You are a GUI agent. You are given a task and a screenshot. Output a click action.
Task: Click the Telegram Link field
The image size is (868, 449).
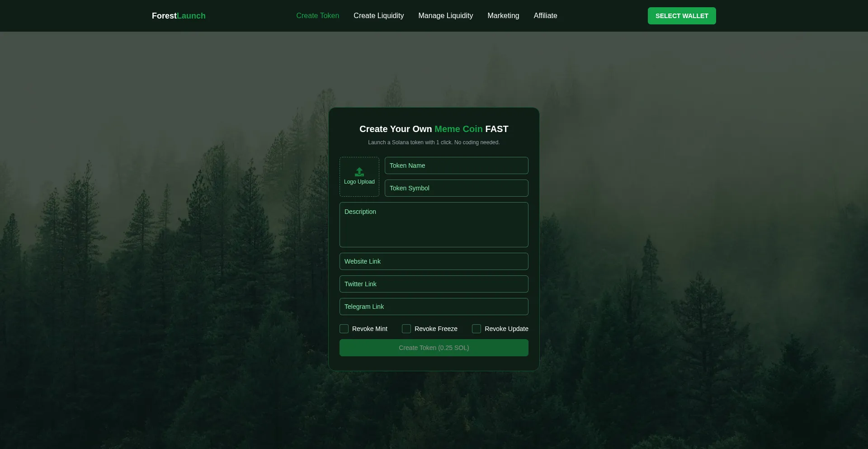point(434,307)
